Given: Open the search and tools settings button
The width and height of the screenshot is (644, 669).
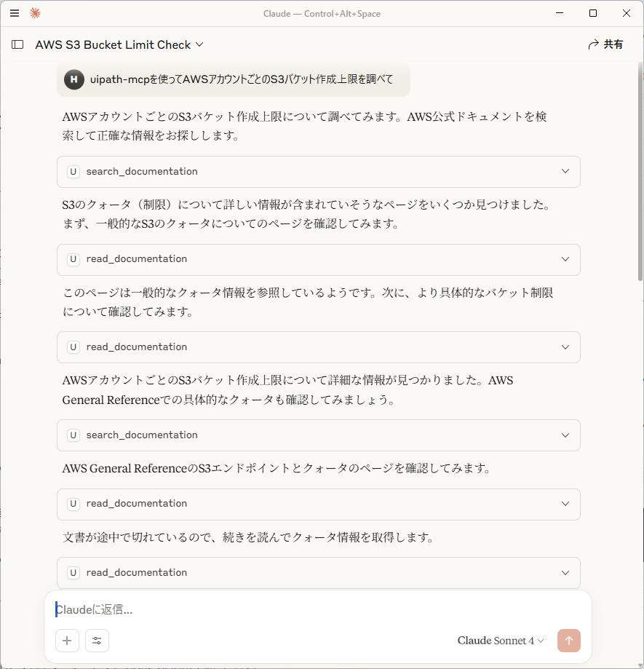Looking at the screenshot, I should coord(97,641).
